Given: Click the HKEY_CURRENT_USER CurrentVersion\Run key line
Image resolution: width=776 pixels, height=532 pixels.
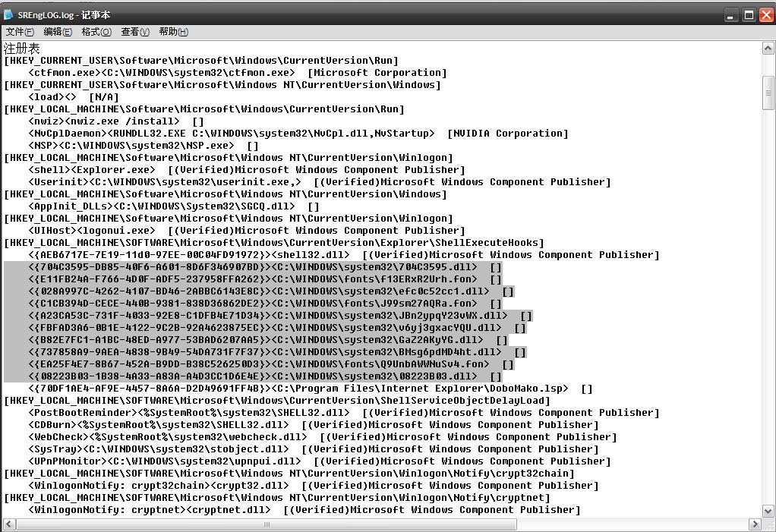Looking at the screenshot, I should 201,60.
